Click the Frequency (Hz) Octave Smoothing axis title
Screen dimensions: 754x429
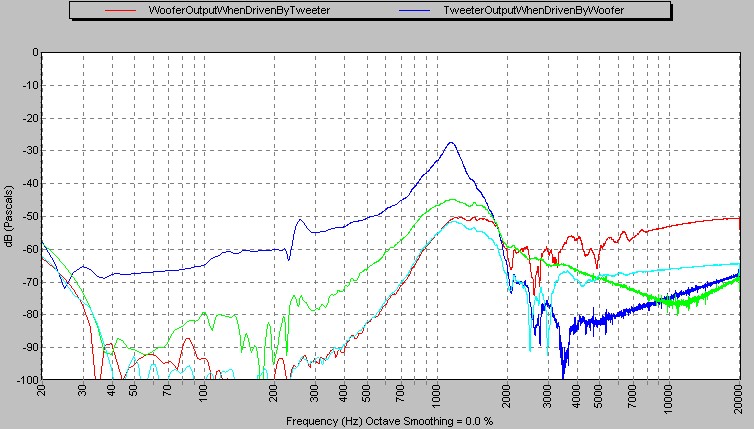tap(388, 421)
